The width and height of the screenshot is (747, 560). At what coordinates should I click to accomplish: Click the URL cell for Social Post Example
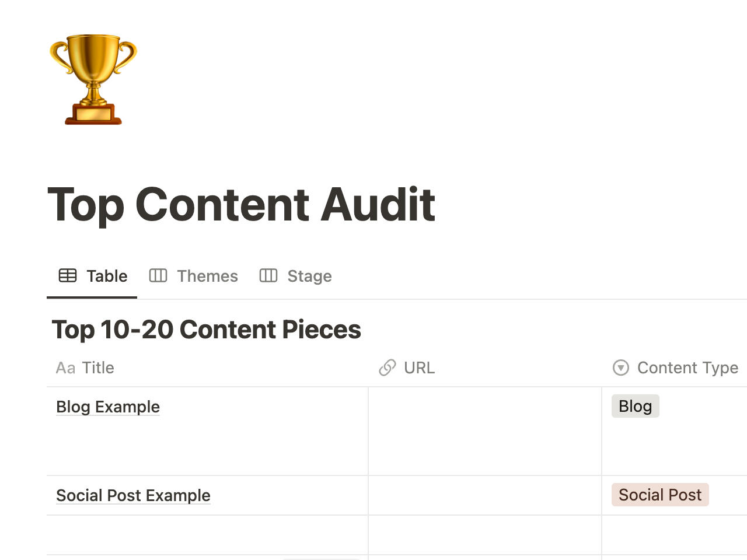tap(484, 495)
